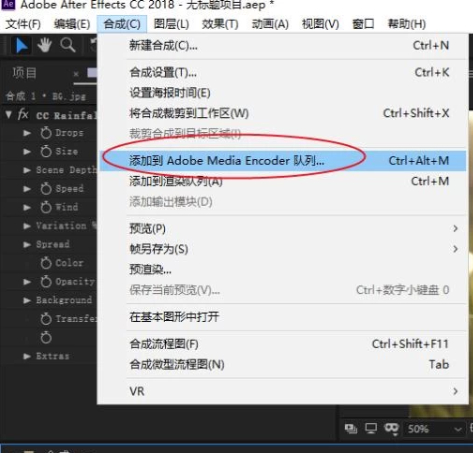Open the 效果(T) menu
The image size is (473, 453).
coord(220,24)
